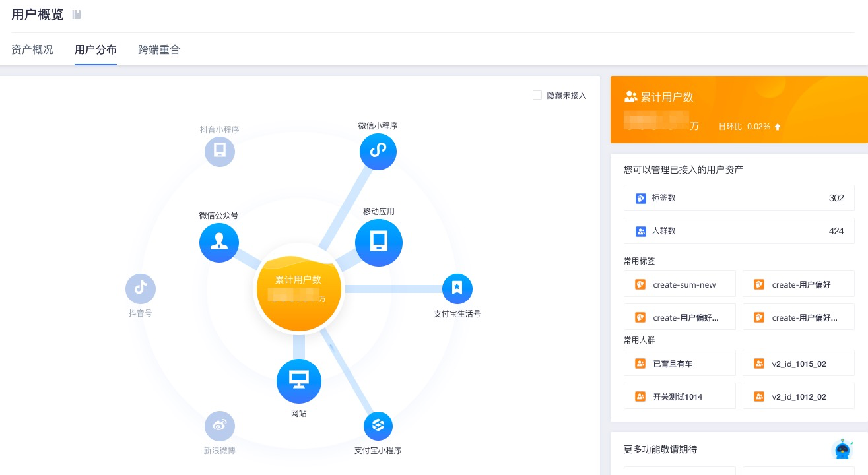The height and width of the screenshot is (475, 868).
Task: Open the 微信小程序 channel node
Action: tap(378, 151)
